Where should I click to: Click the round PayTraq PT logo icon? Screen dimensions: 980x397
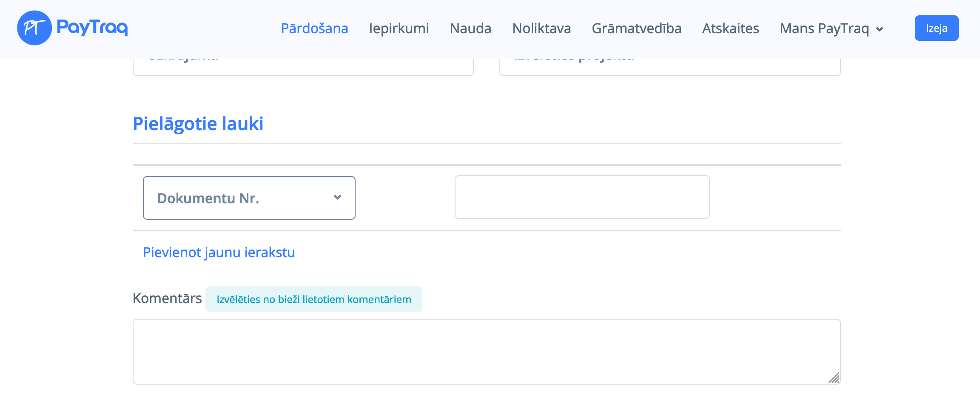pyautogui.click(x=34, y=28)
